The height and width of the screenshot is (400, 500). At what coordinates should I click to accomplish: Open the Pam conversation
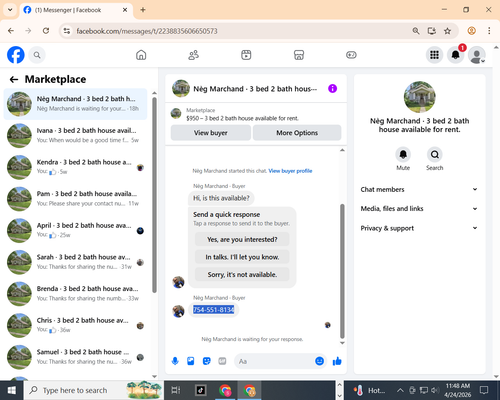point(75,199)
